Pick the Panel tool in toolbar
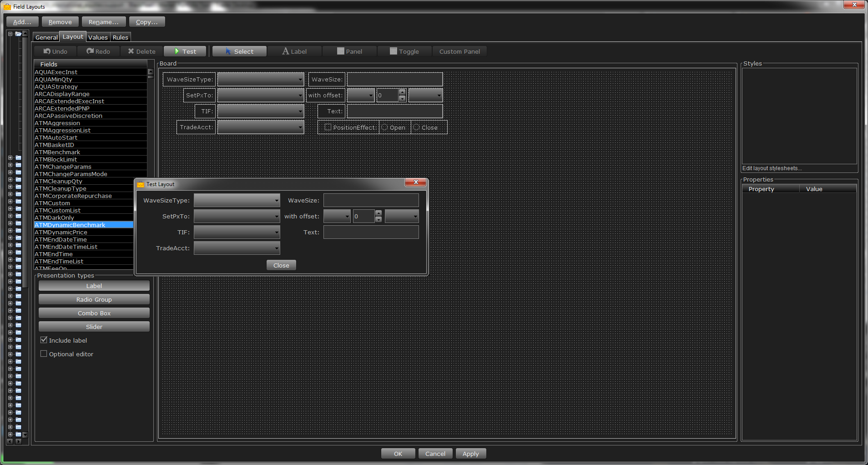Image resolution: width=868 pixels, height=465 pixels. 349,51
